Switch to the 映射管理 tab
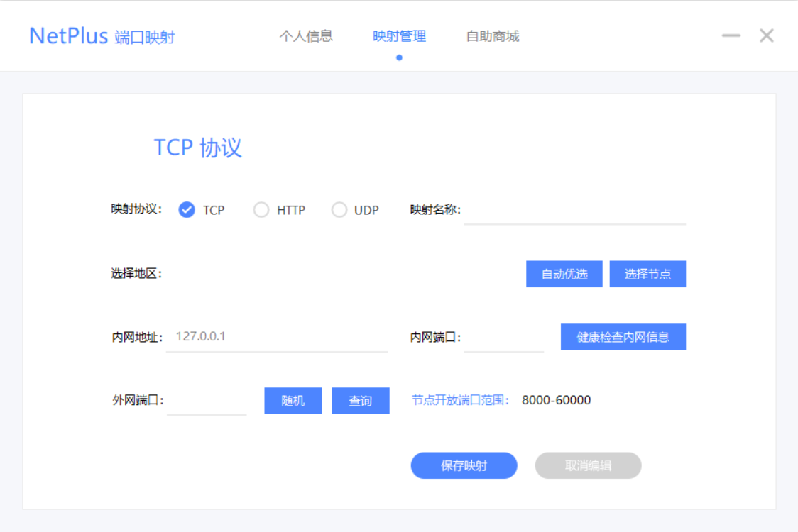Screen dimensions: 798x532 (399, 36)
